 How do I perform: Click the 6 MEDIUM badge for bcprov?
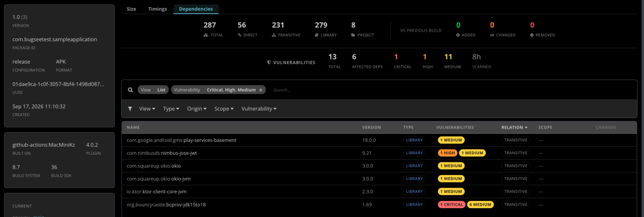click(481, 205)
